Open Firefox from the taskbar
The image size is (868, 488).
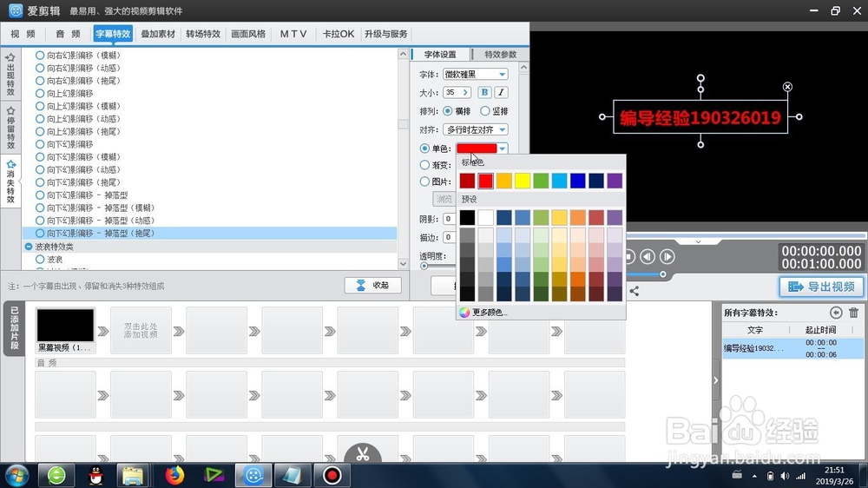coord(174,475)
